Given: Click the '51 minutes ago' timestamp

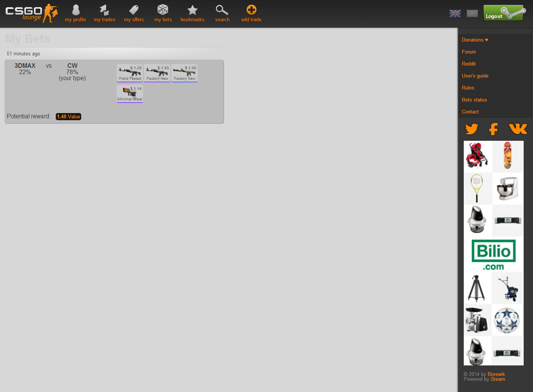Looking at the screenshot, I should (23, 54).
